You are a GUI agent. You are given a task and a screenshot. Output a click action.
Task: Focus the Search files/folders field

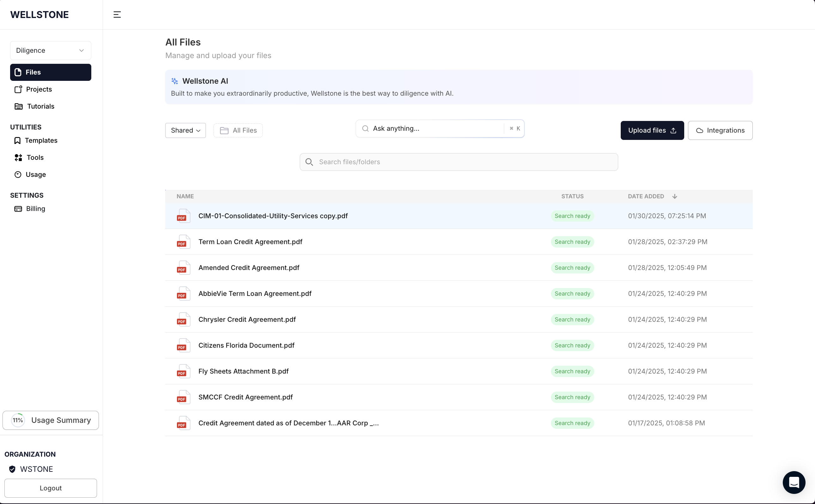[x=458, y=162]
